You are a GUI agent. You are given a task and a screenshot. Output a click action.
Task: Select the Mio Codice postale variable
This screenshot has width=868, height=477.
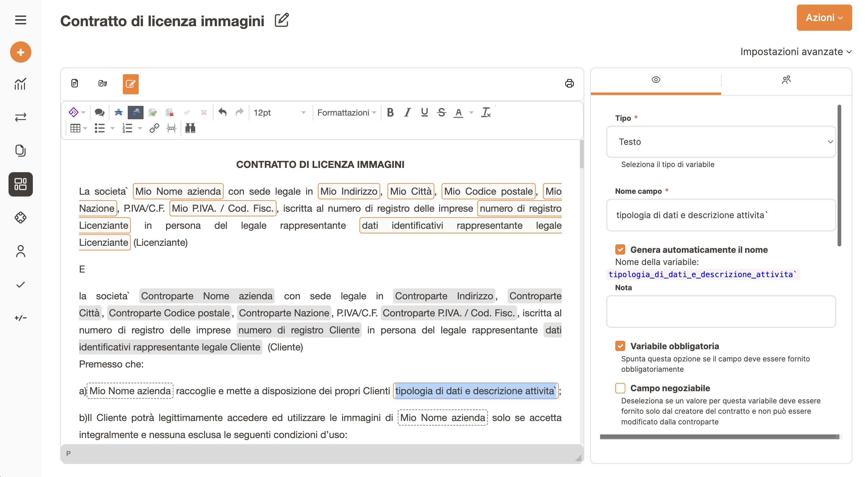(488, 191)
